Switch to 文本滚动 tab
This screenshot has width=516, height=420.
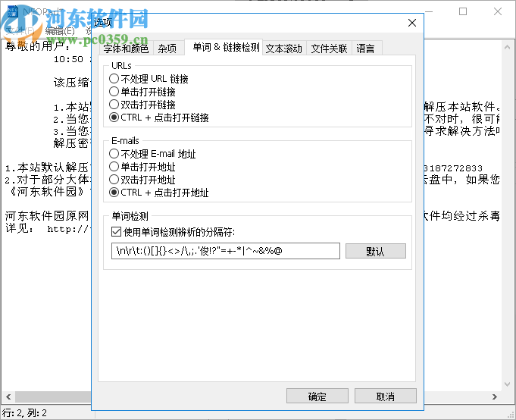pos(283,49)
